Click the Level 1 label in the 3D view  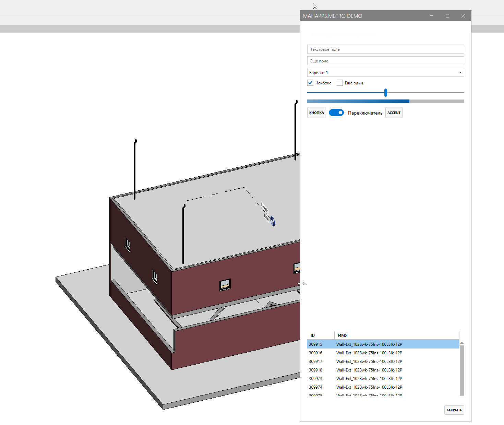[264, 209]
